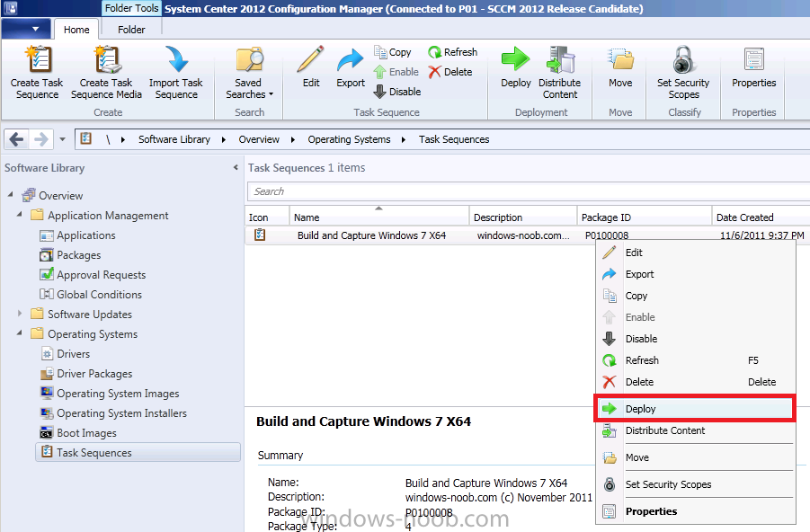Open the blue application menu dropdown

[26, 29]
